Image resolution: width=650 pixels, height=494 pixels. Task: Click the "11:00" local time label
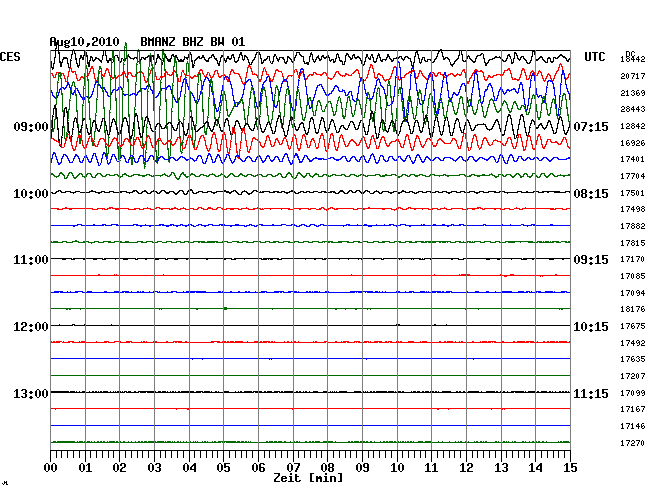[31, 260]
